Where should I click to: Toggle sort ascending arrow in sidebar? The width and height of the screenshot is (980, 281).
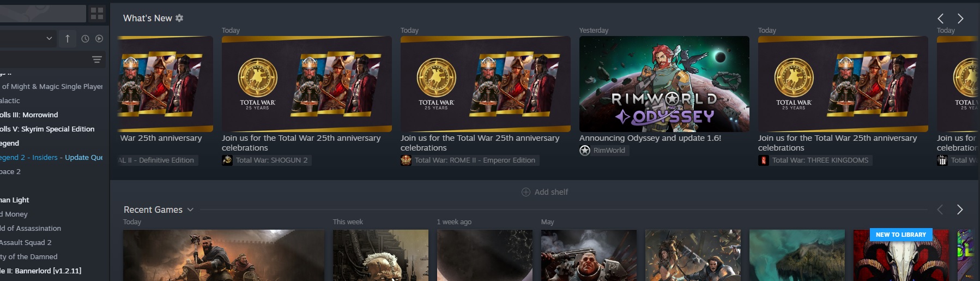tap(68, 39)
